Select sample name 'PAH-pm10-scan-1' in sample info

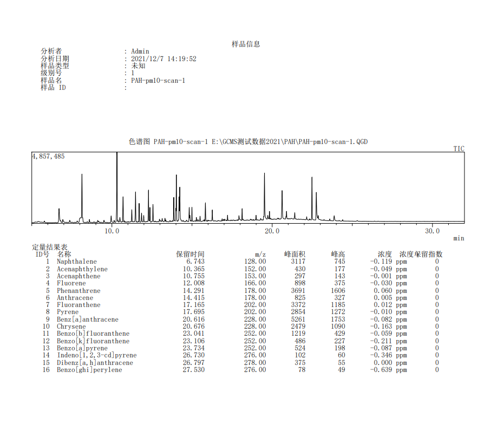pos(158,81)
